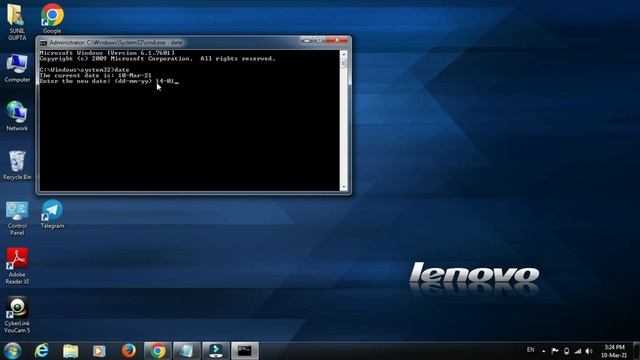Select the Control Panel desktop icon
640x360 pixels.
(17, 218)
